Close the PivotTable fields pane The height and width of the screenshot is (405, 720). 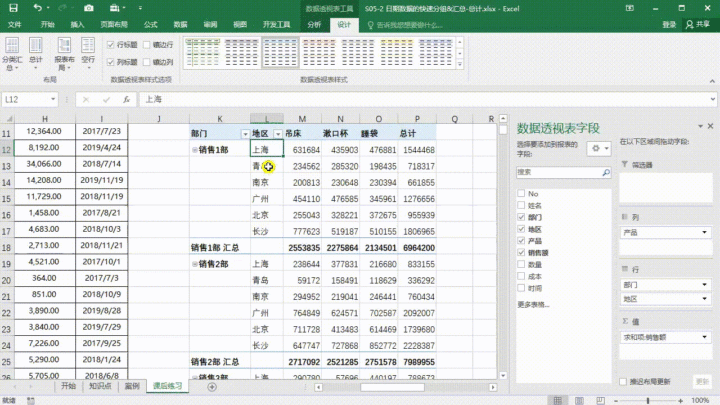coord(710,126)
